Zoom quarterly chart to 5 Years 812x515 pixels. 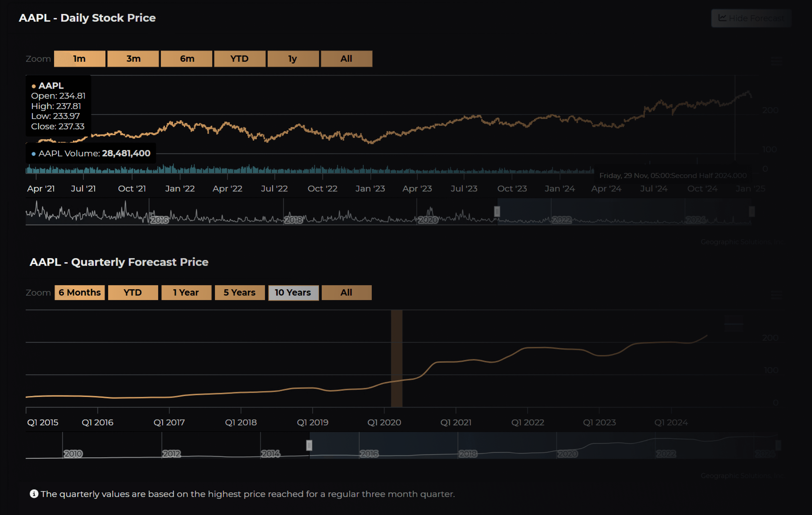[x=240, y=292]
